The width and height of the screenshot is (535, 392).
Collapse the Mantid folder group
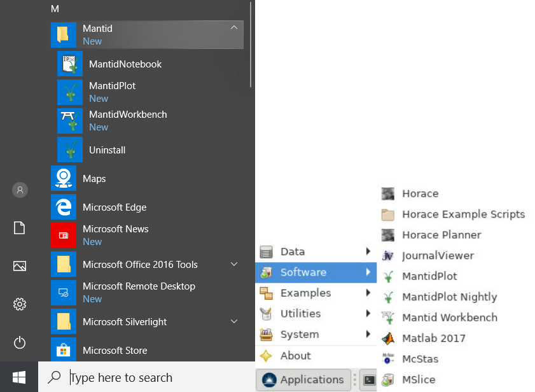[x=233, y=28]
